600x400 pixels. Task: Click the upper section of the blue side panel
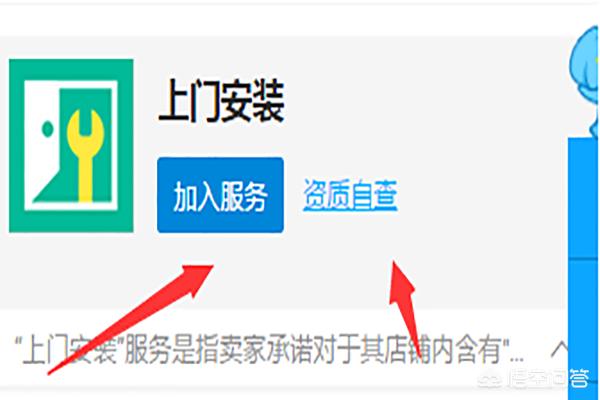pyautogui.click(x=583, y=198)
